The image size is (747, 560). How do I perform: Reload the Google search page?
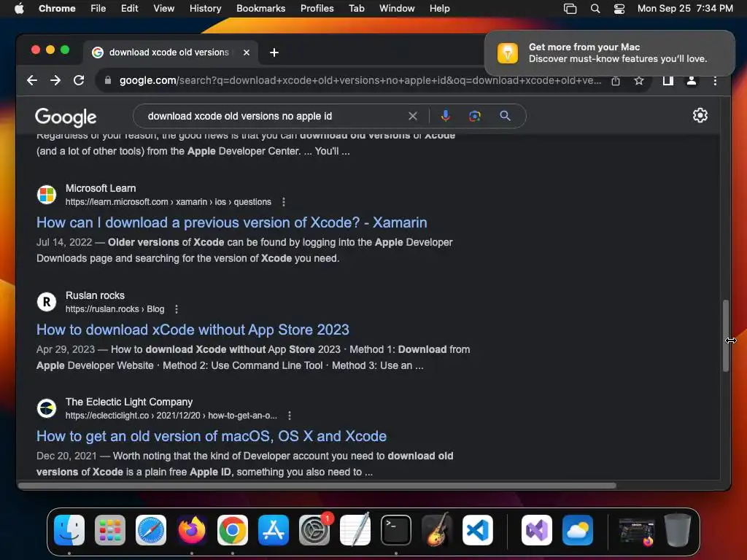tap(79, 80)
